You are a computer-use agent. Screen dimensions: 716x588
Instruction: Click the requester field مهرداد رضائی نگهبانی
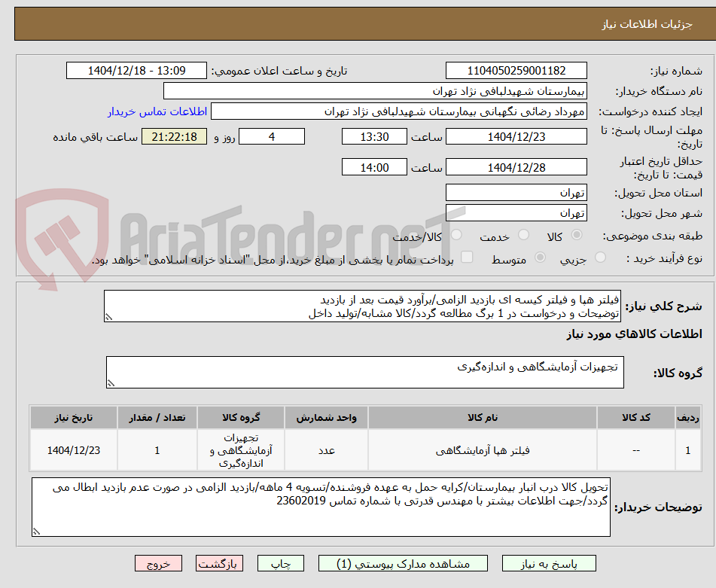point(398,111)
